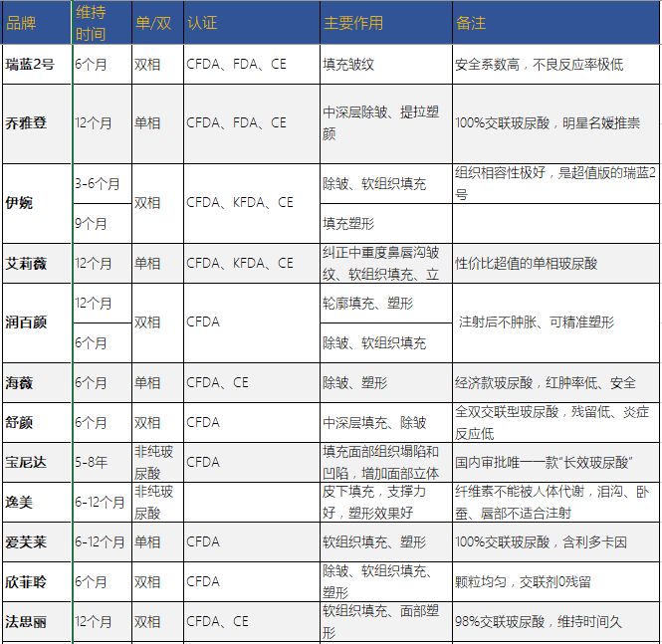Select the 主要作用 column header
Image resolution: width=662 pixels, height=644 pixels.
click(351, 22)
